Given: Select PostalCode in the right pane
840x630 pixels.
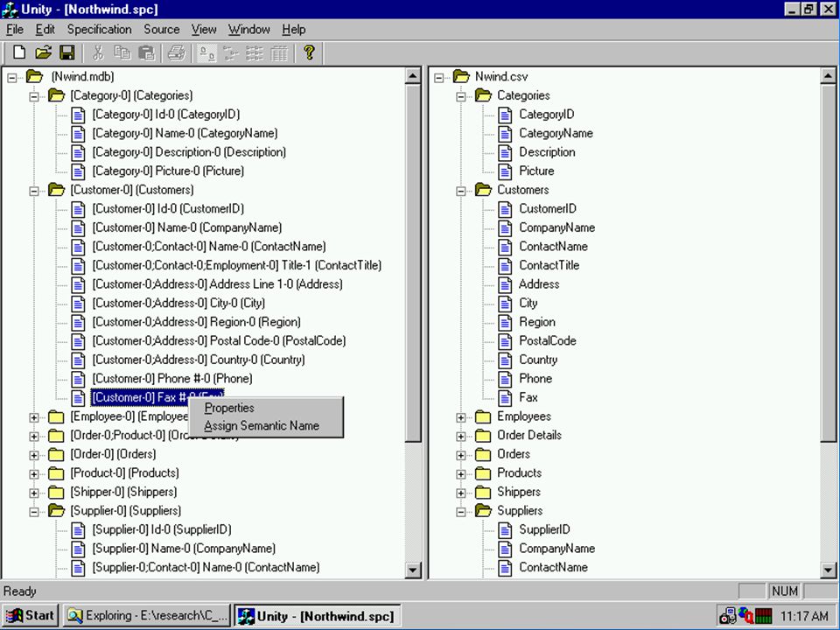Looking at the screenshot, I should pyautogui.click(x=548, y=340).
